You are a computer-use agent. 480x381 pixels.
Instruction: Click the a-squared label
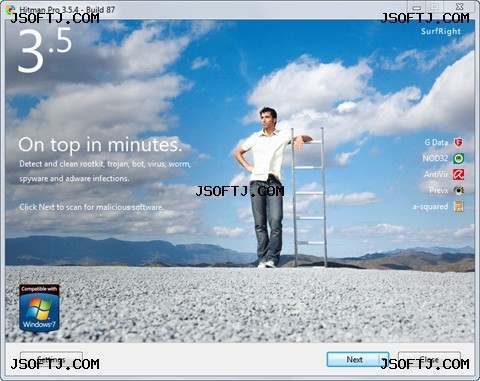click(x=430, y=207)
